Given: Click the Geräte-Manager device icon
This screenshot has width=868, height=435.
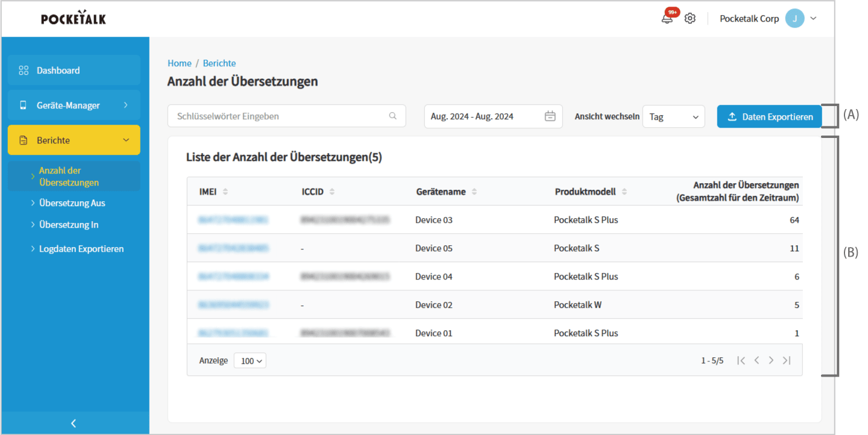Looking at the screenshot, I should 24,105.
